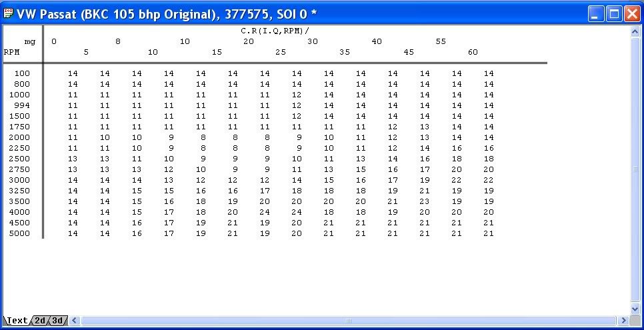Select value 12 in the 1000 row

[x=297, y=95]
